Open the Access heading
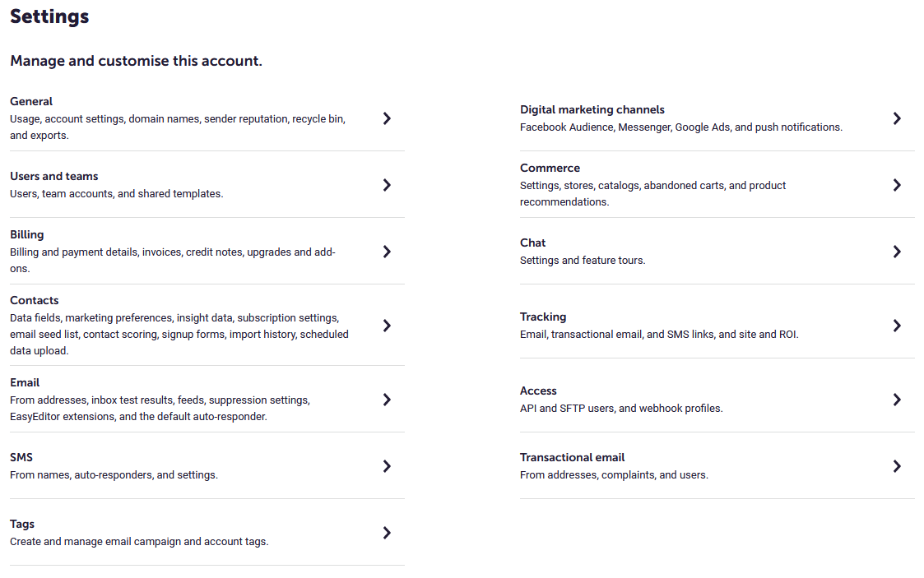 [x=538, y=391]
